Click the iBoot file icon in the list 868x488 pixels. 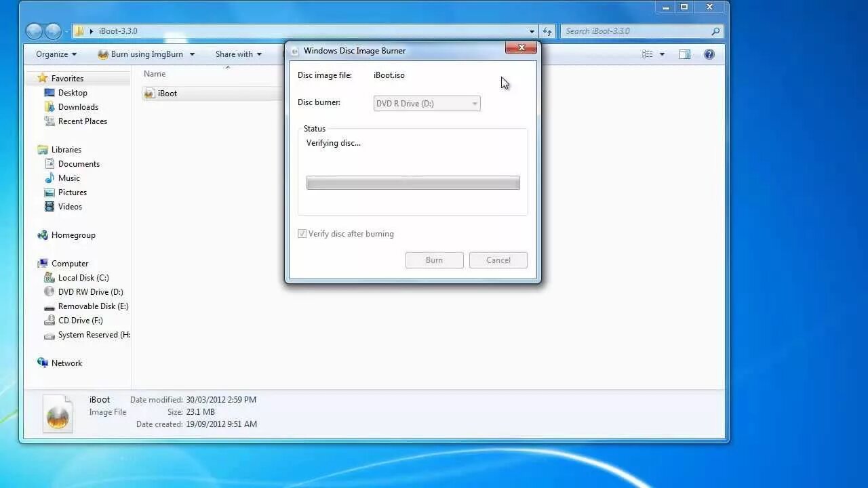(150, 94)
